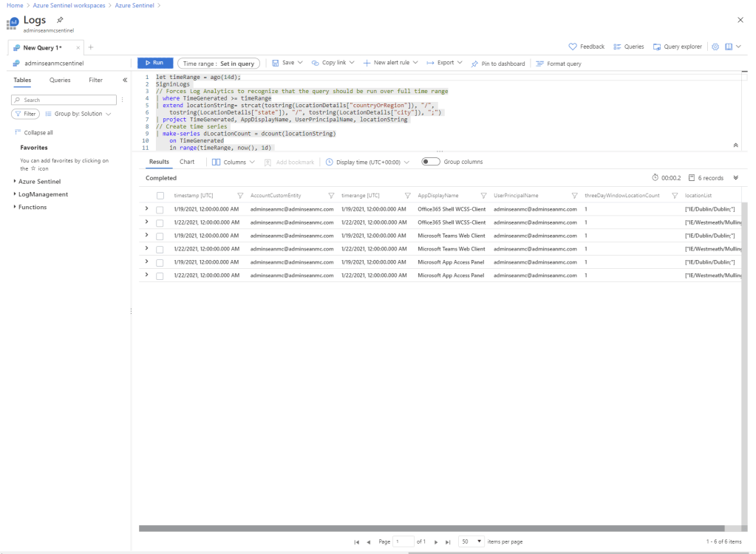Open the Group by: Solution dropdown
This screenshot has height=554, width=756.
click(78, 114)
